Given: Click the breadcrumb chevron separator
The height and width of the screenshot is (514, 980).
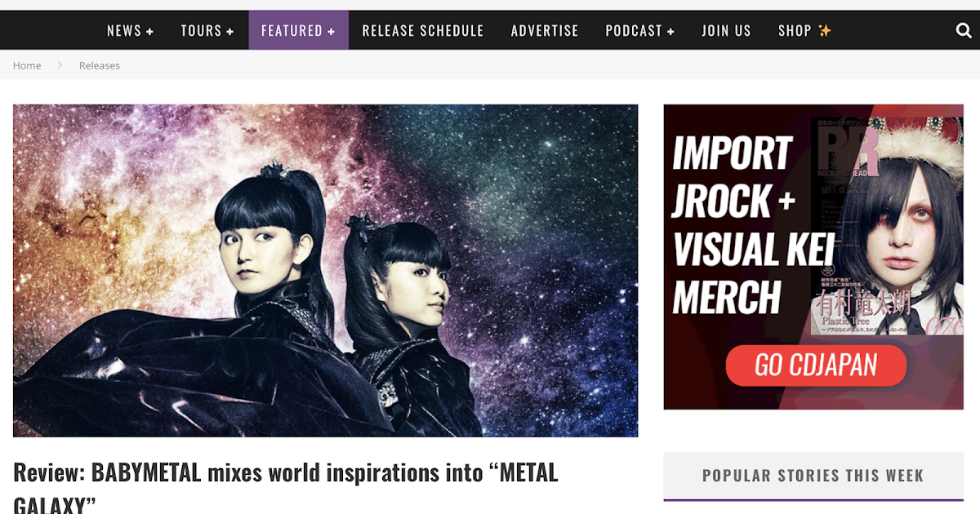Looking at the screenshot, I should (x=60, y=65).
